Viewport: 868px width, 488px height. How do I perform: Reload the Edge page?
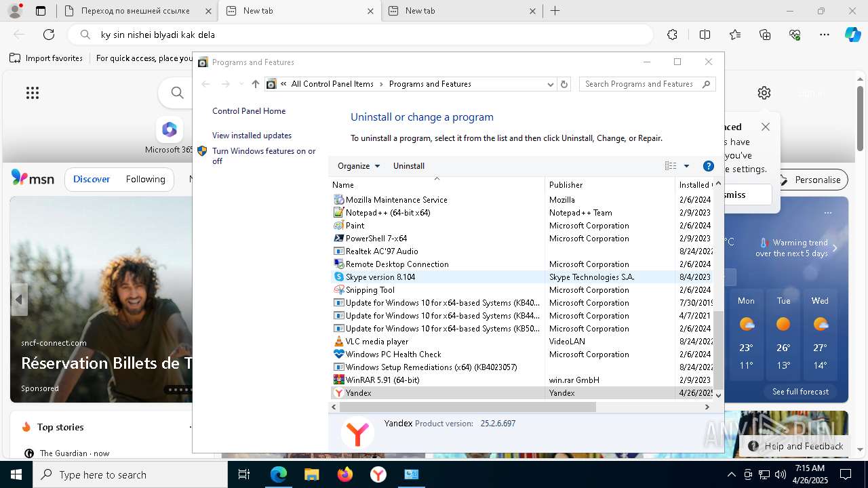click(x=49, y=35)
